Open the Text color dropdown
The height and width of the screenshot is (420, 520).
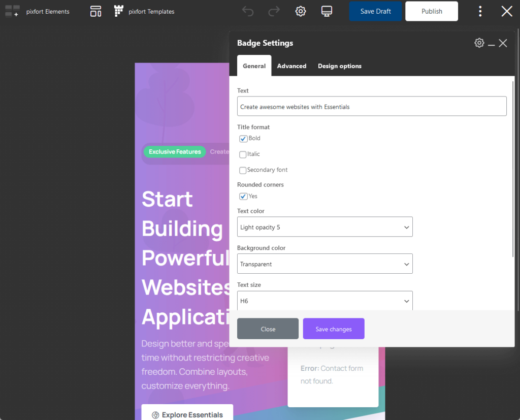[324, 227]
